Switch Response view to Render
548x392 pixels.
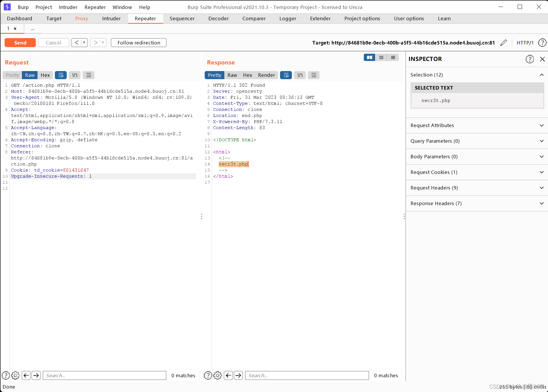click(266, 75)
